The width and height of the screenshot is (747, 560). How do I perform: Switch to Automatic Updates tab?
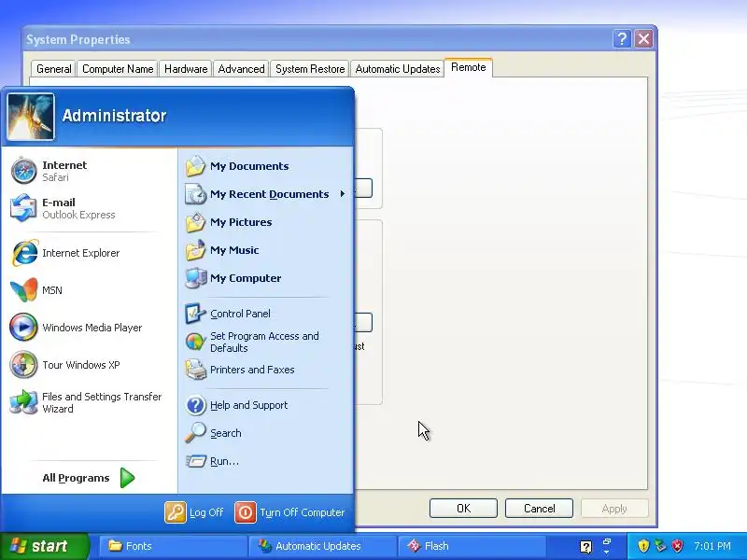coord(398,69)
